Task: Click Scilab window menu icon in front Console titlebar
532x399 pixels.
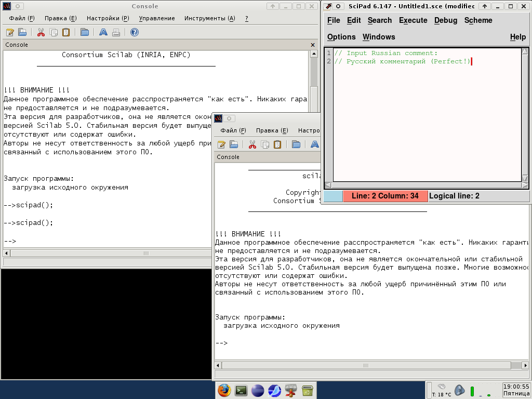Action: coord(218,118)
